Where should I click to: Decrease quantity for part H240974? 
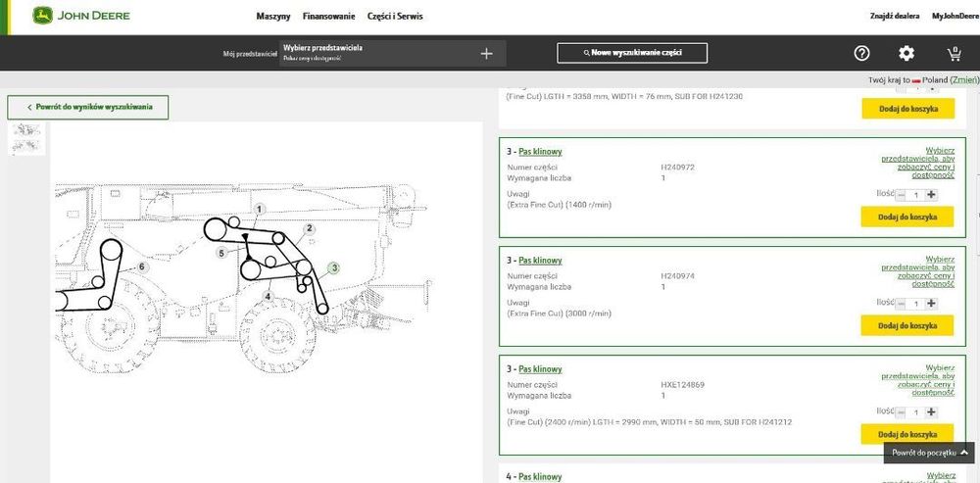click(x=902, y=304)
